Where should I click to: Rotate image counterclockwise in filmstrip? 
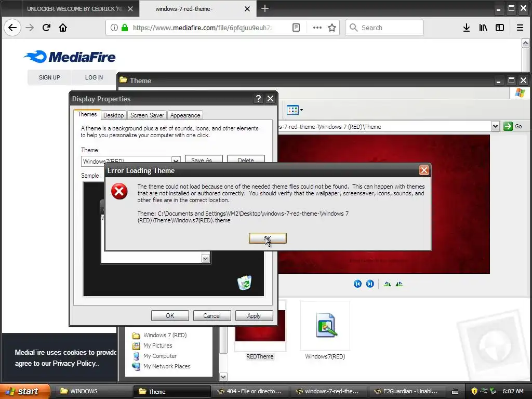click(400, 284)
